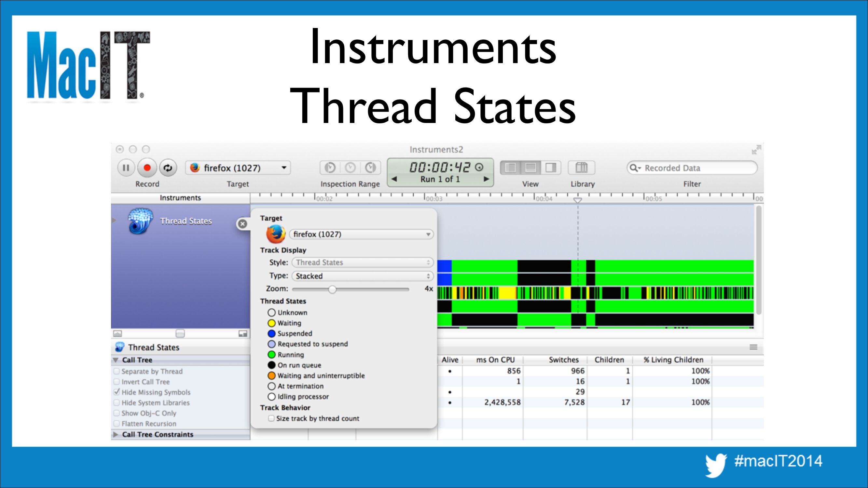Screen dimensions: 868x488
Task: Go to next run arrow
Action: click(486, 179)
